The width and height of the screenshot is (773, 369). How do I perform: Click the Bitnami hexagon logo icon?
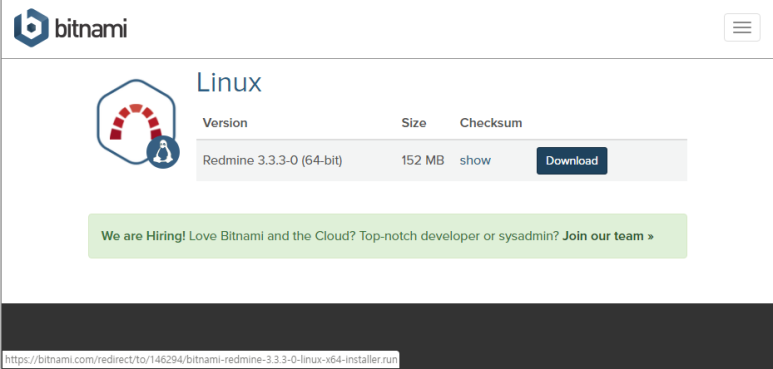31,28
